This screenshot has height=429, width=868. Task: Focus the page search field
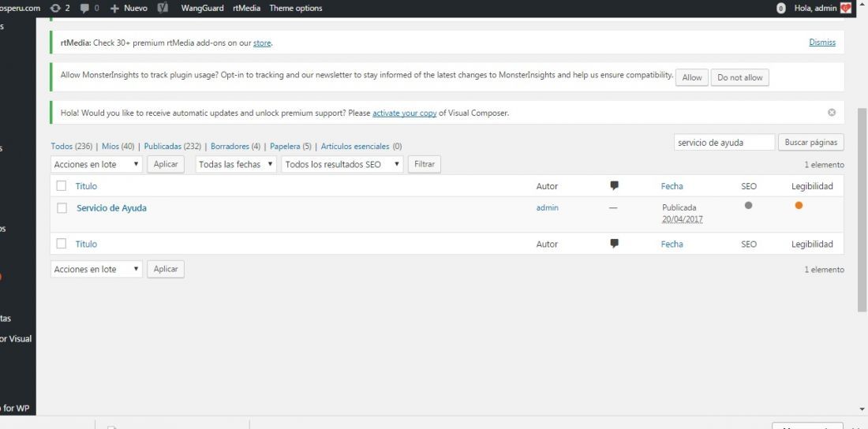tap(724, 142)
